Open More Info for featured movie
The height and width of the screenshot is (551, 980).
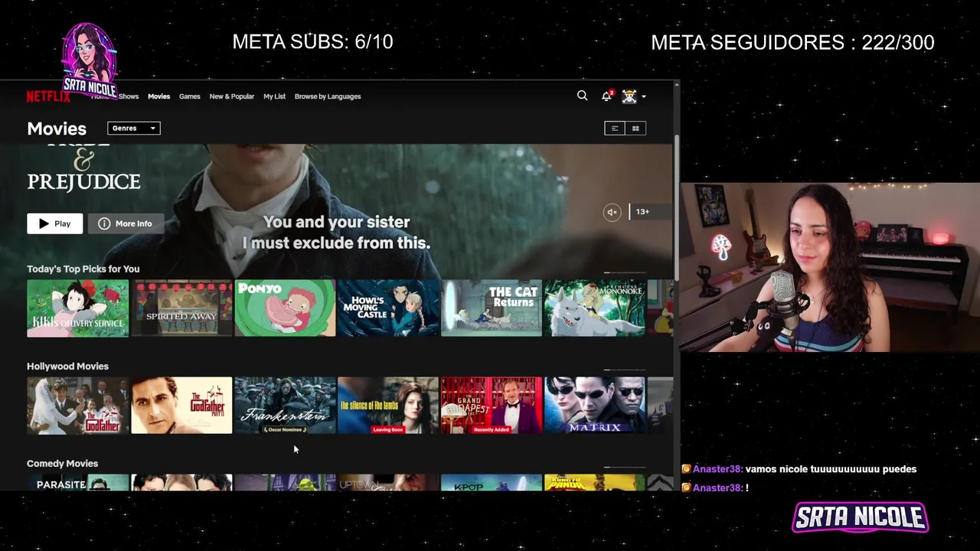[x=126, y=223]
